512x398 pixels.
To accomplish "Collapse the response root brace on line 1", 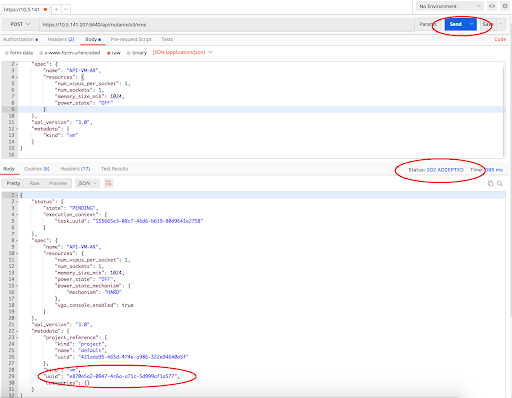I will pos(17,195).
